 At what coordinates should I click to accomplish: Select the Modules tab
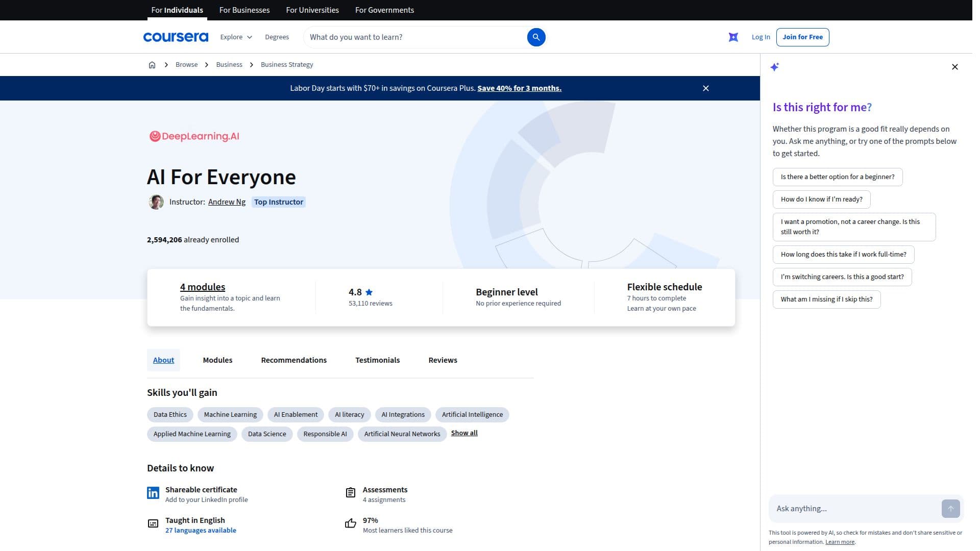point(217,360)
